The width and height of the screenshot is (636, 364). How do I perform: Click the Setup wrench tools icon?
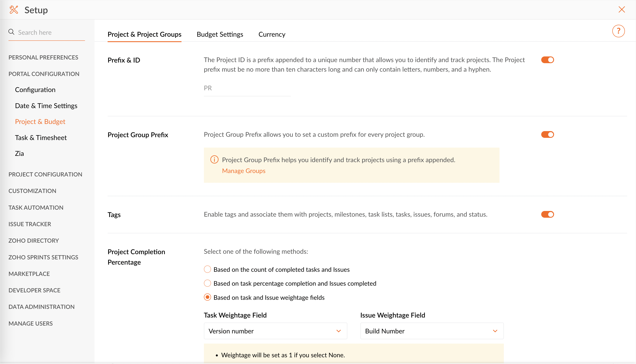coord(14,10)
